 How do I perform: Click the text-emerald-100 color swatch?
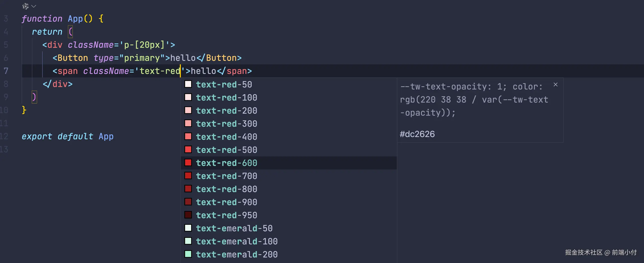point(188,241)
